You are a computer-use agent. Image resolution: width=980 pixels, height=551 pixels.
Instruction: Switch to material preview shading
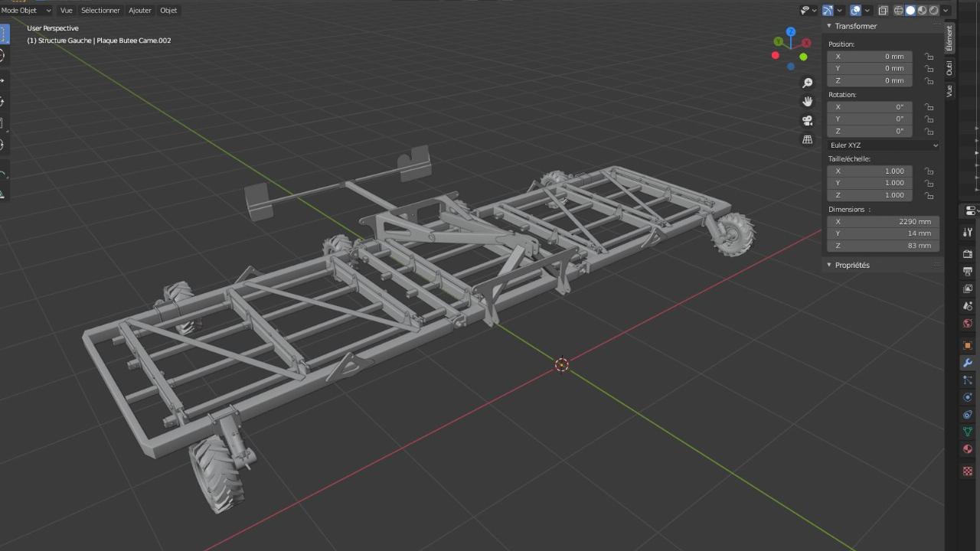[922, 10]
